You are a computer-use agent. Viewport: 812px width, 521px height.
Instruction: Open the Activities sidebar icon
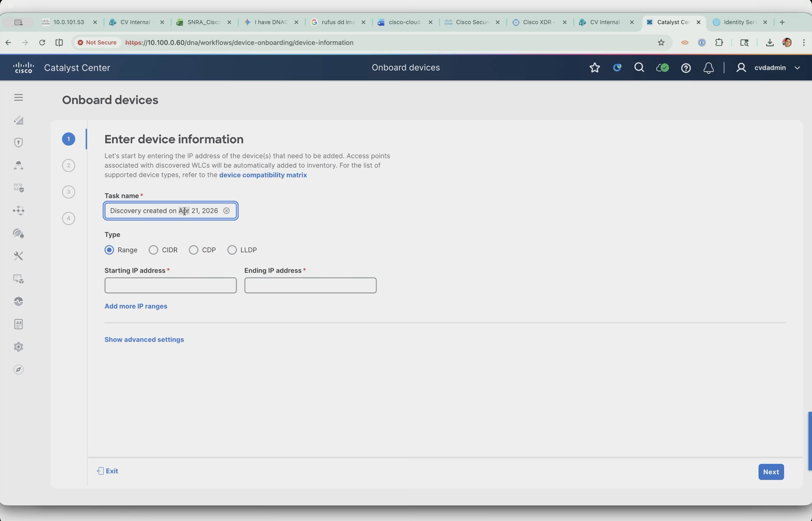click(19, 301)
